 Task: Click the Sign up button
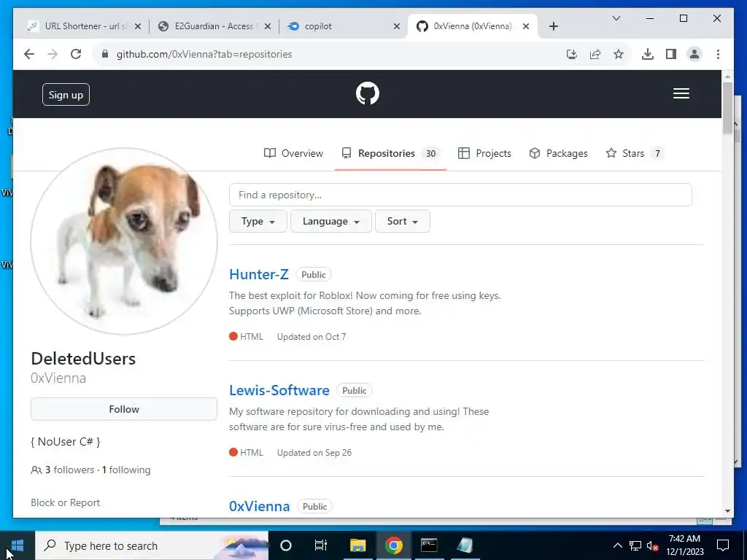[x=66, y=94]
